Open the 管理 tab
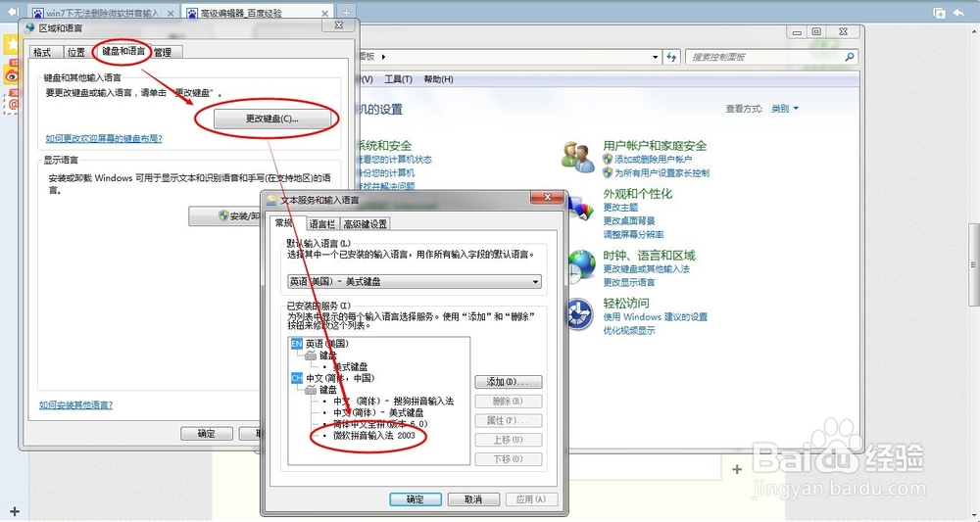Viewport: 980px width, 522px height. [163, 53]
